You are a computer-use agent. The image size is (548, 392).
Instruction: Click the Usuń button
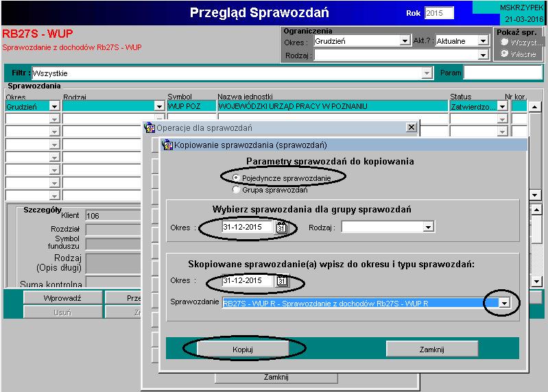[62, 312]
